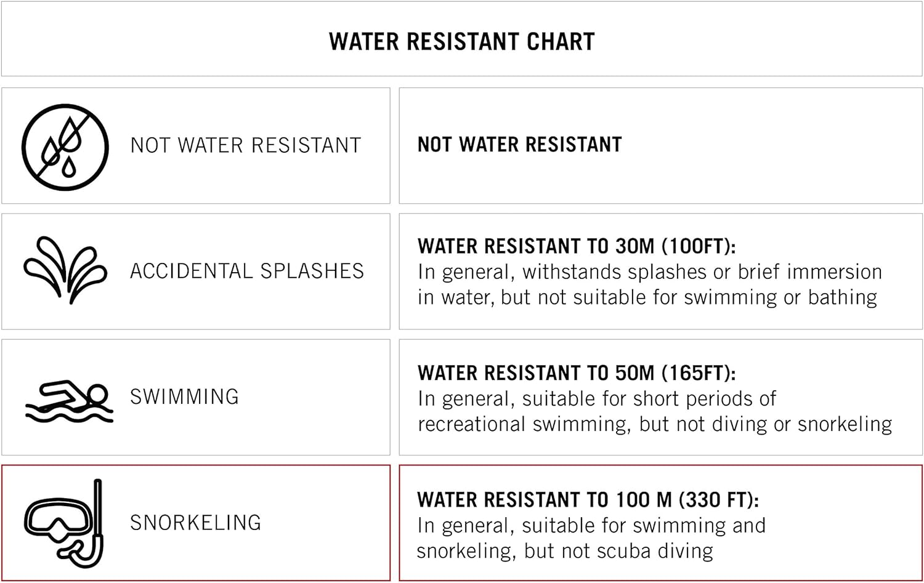Click the Water Resistant Chart title

click(461, 41)
